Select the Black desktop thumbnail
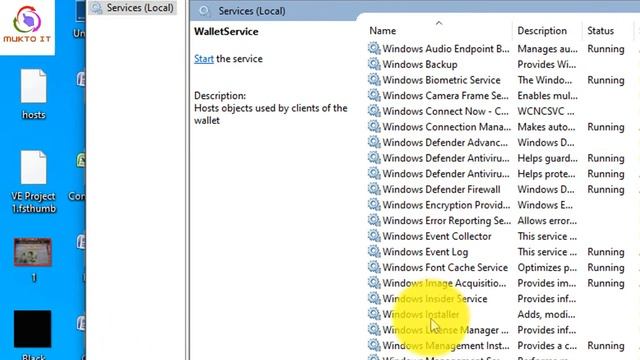This screenshot has height=360, width=640. pos(33,335)
